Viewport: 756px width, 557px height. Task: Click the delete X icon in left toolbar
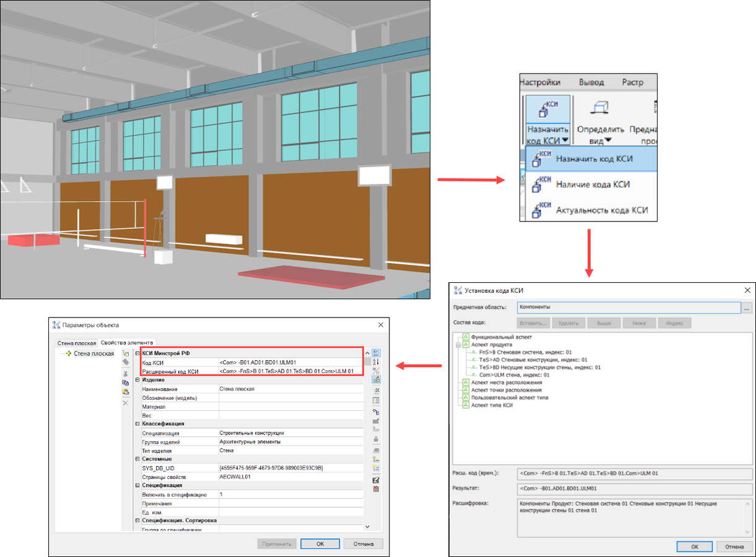[x=126, y=403]
